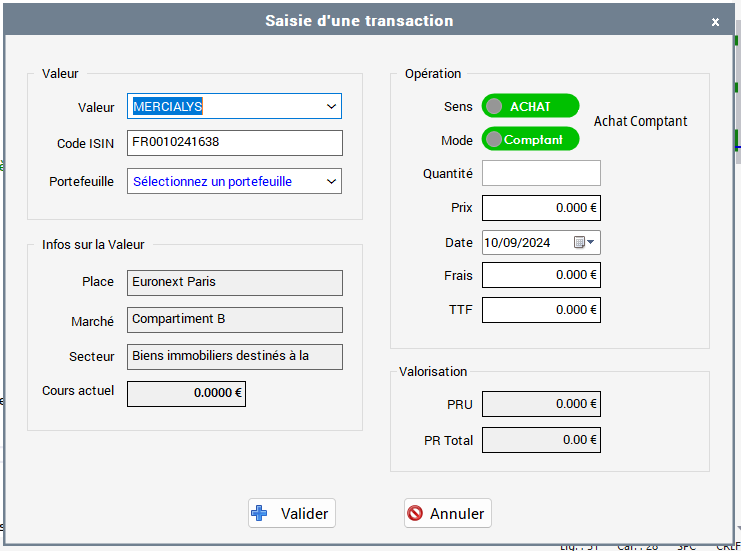This screenshot has height=551, width=741.
Task: Click the Cours actuel value box
Action: 186,393
